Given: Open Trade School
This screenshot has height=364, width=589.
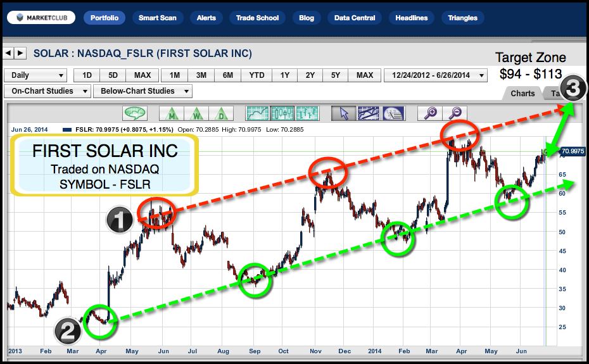Looking at the screenshot, I should click(x=257, y=18).
